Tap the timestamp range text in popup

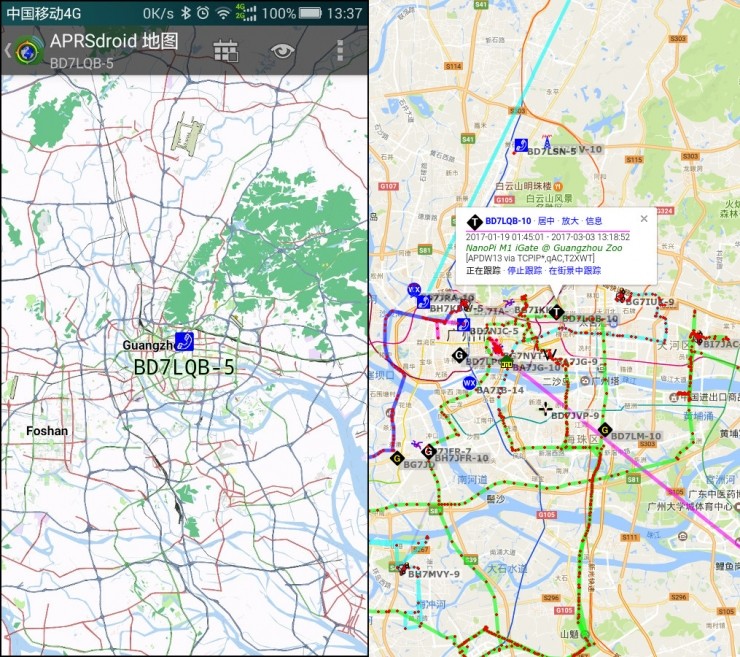click(x=548, y=237)
